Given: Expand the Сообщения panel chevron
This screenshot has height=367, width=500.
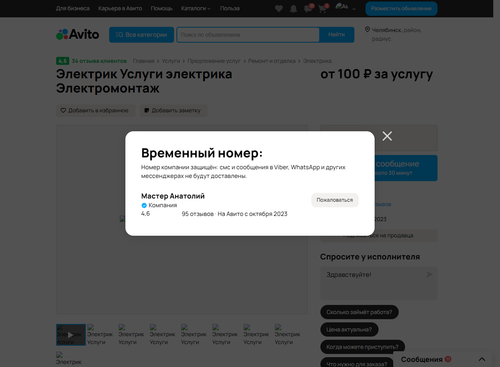Looking at the screenshot, I should coord(482,359).
